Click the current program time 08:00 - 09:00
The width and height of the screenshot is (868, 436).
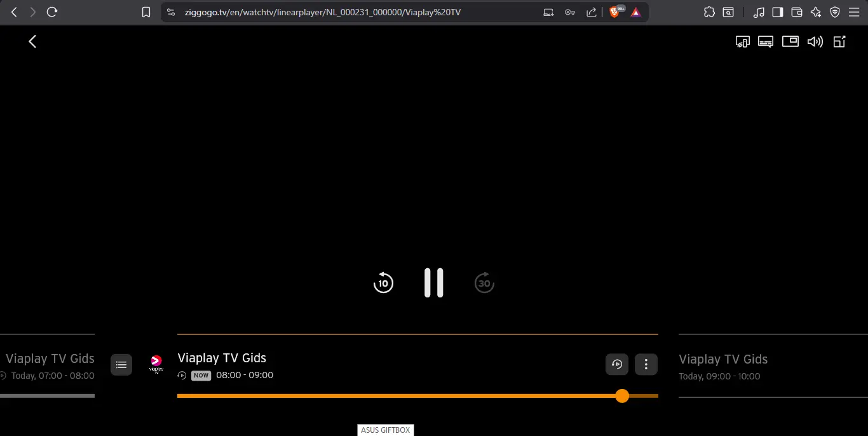(x=245, y=376)
